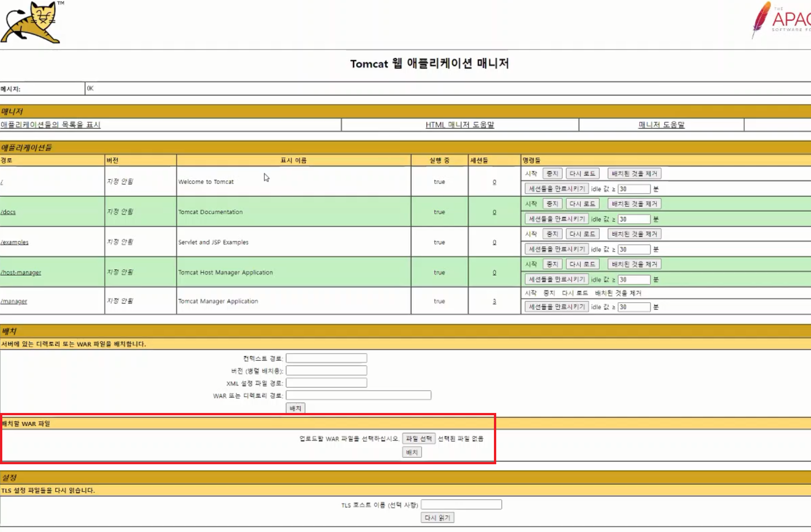Reload the /host-manager application
Image resolution: width=811 pixels, height=532 pixels.
(x=582, y=264)
